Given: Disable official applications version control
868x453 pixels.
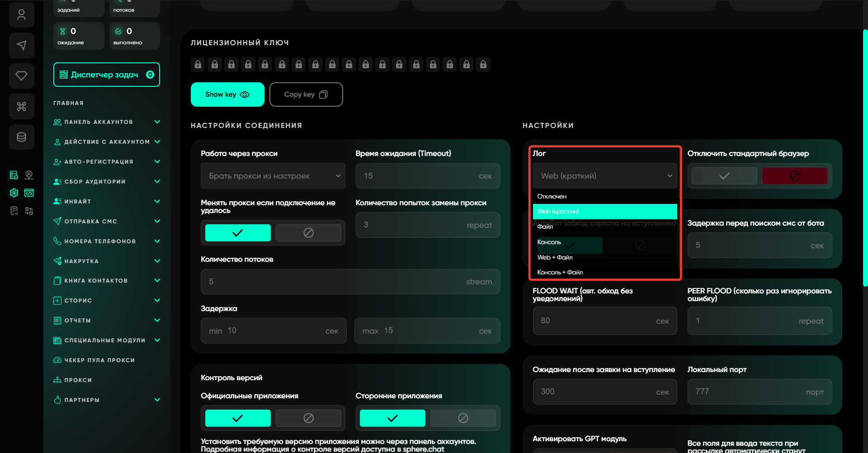Looking at the screenshot, I should [308, 418].
